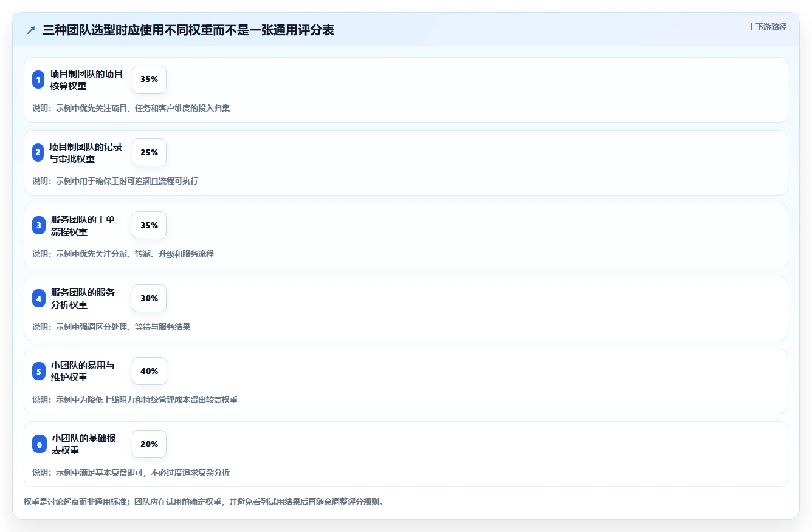This screenshot has height=532, width=812.
Task: Select number badge 5 for 易用与维护权重
Action: (38, 371)
